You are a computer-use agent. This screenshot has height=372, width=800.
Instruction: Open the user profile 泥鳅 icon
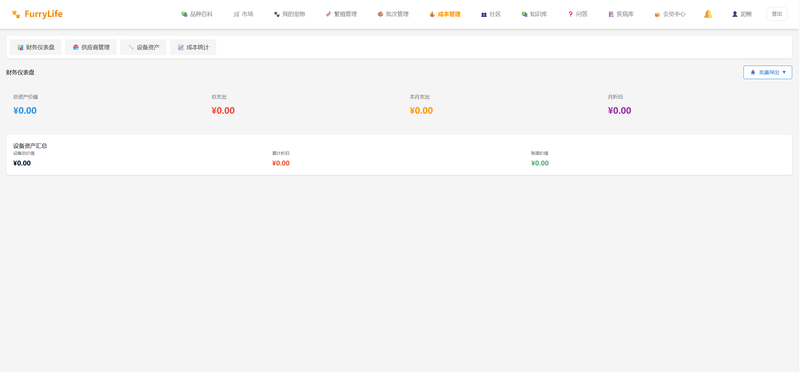(742, 14)
